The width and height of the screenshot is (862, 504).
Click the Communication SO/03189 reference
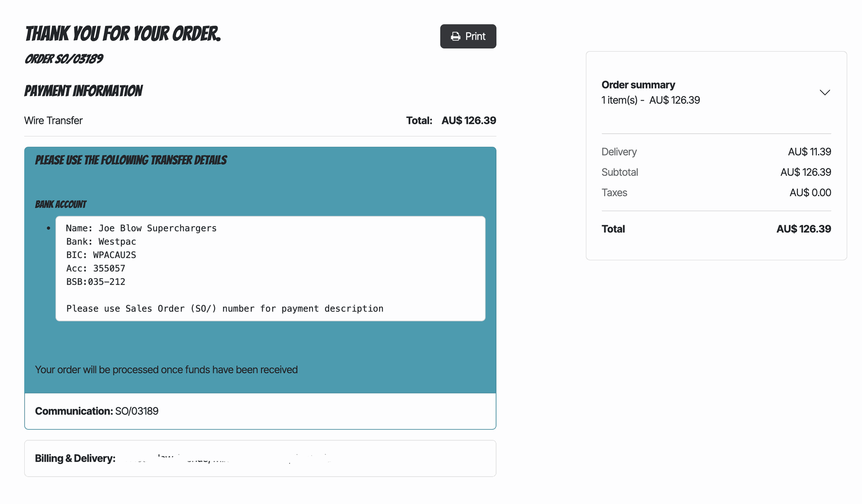tap(136, 411)
